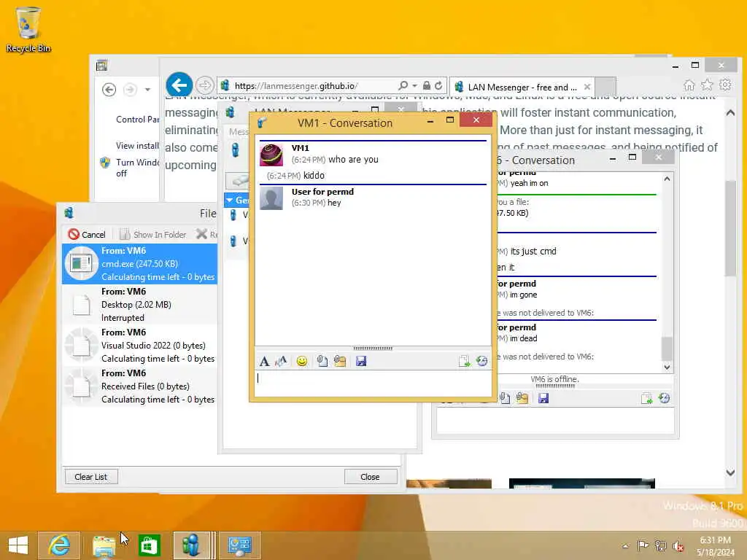Open the Recycle Bin desktop icon
The height and width of the screenshot is (560, 747).
[28, 29]
